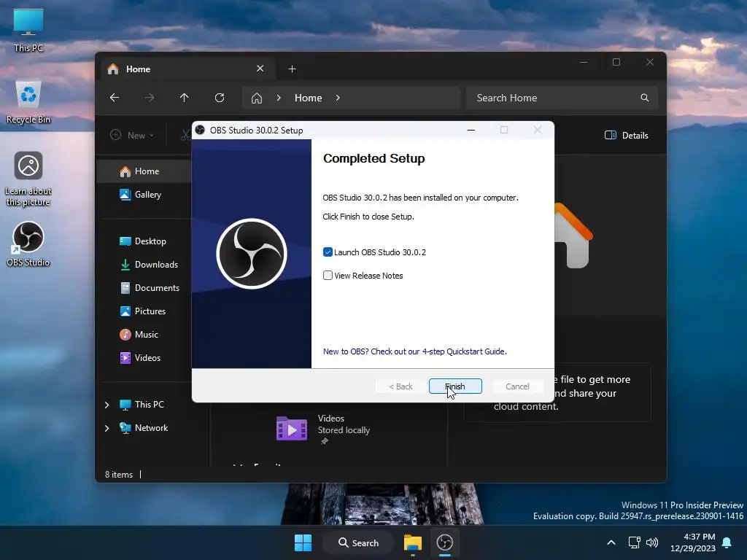Click OBS Studio icon in taskbar

point(445,542)
